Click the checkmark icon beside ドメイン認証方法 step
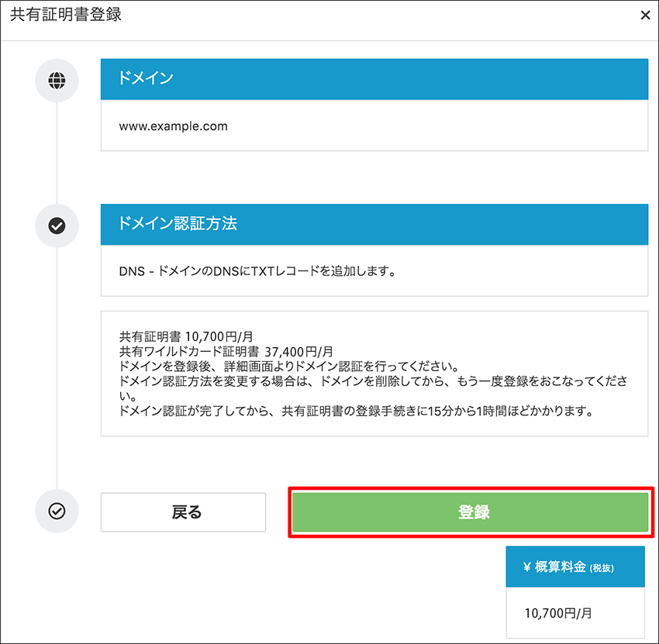659x644 pixels. point(57,226)
